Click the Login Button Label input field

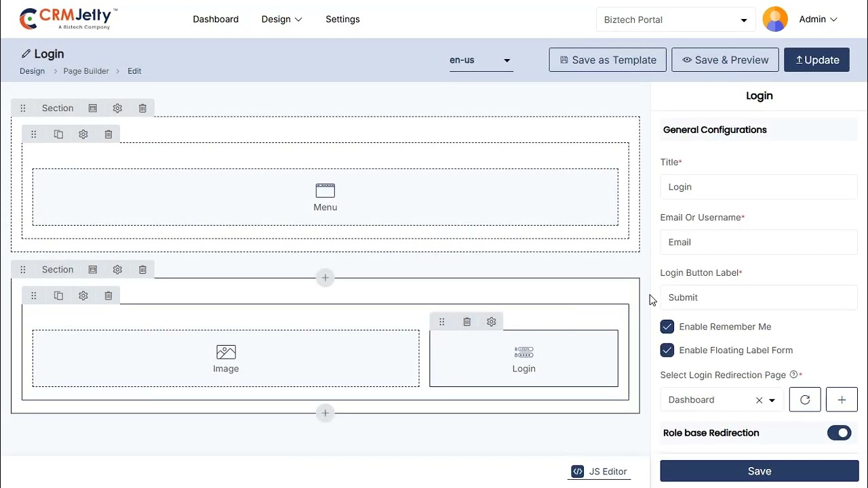point(758,298)
